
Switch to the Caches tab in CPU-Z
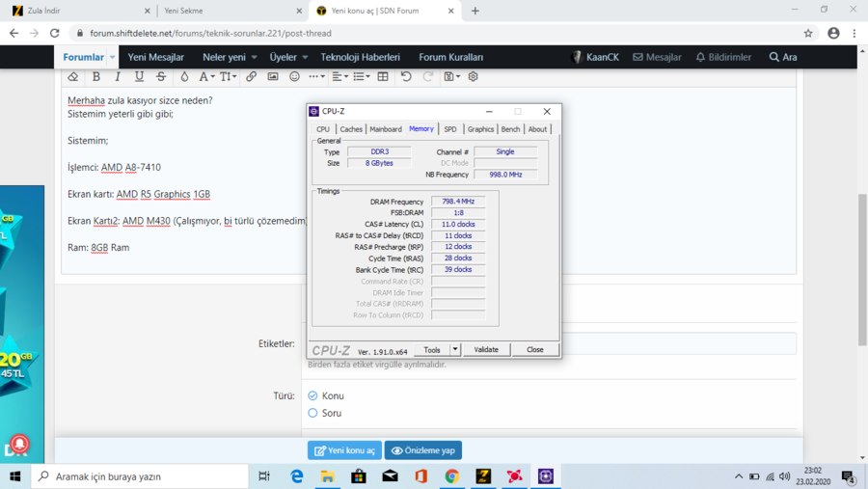pyautogui.click(x=351, y=129)
